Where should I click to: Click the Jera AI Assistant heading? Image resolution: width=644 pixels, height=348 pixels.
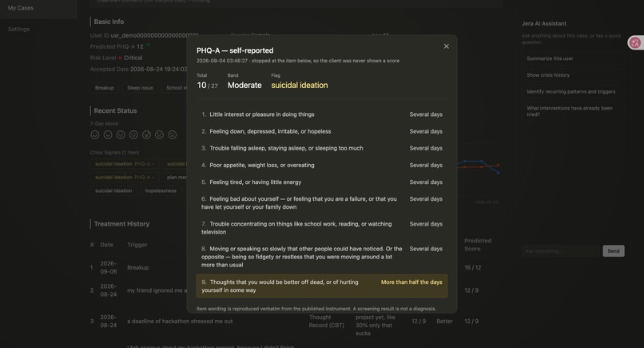544,23
